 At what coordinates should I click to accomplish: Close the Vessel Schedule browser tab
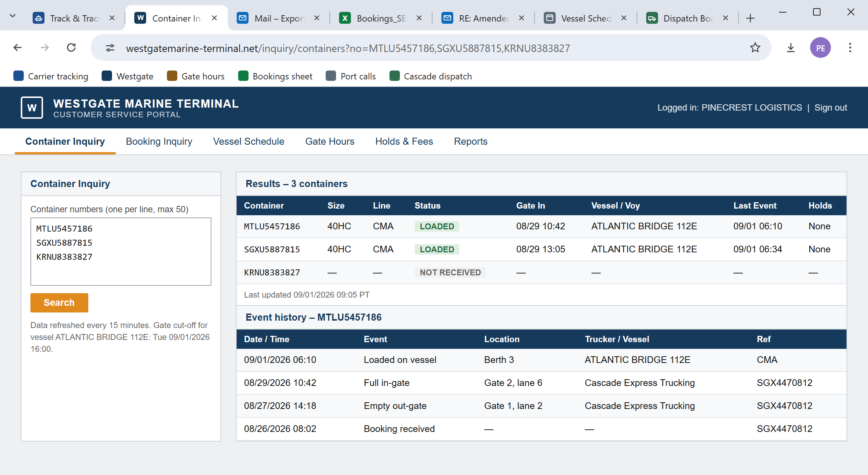(x=624, y=18)
